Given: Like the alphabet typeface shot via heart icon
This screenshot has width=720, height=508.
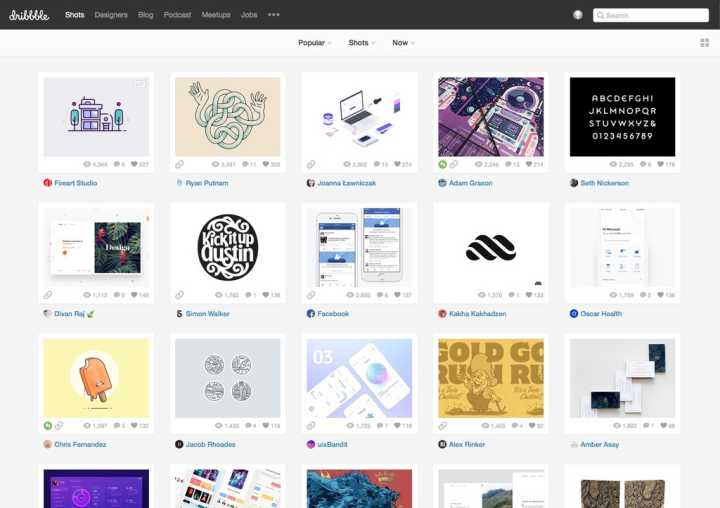Looking at the screenshot, I should 660,164.
